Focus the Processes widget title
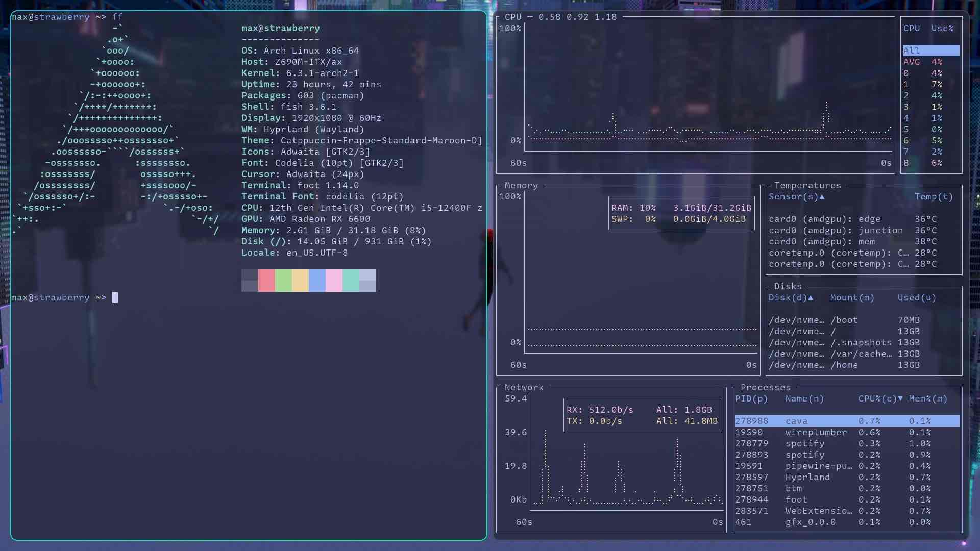The image size is (980, 551). (765, 387)
